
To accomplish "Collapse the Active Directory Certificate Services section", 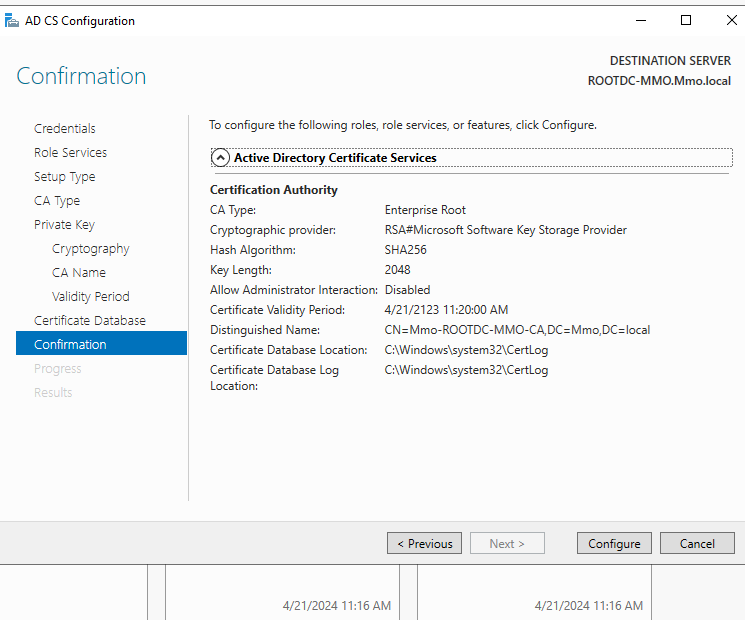I will pos(220,158).
